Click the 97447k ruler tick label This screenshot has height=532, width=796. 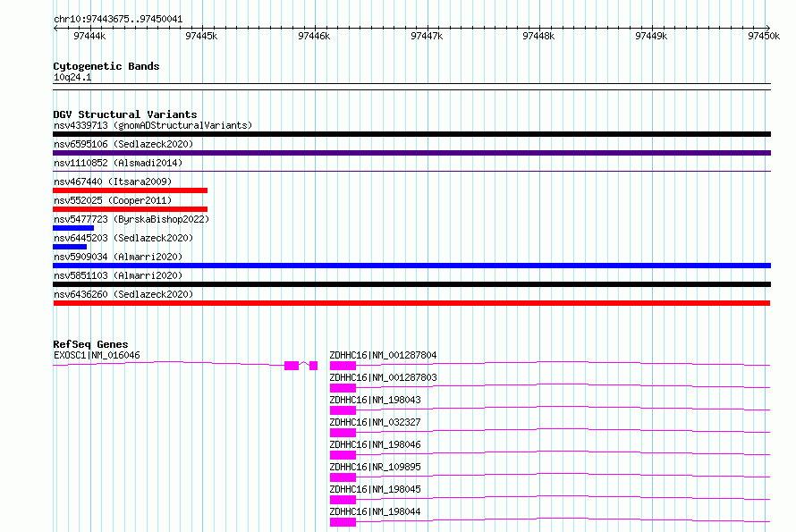pos(427,36)
